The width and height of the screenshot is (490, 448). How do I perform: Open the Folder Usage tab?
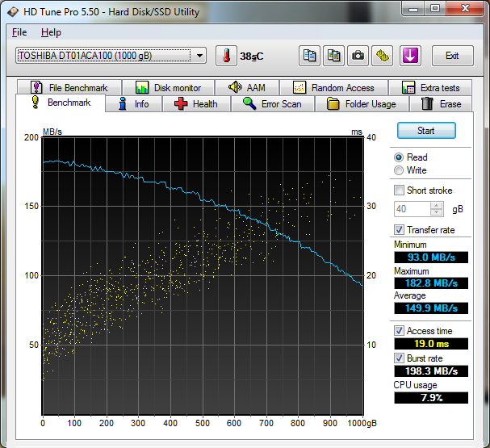[361, 104]
